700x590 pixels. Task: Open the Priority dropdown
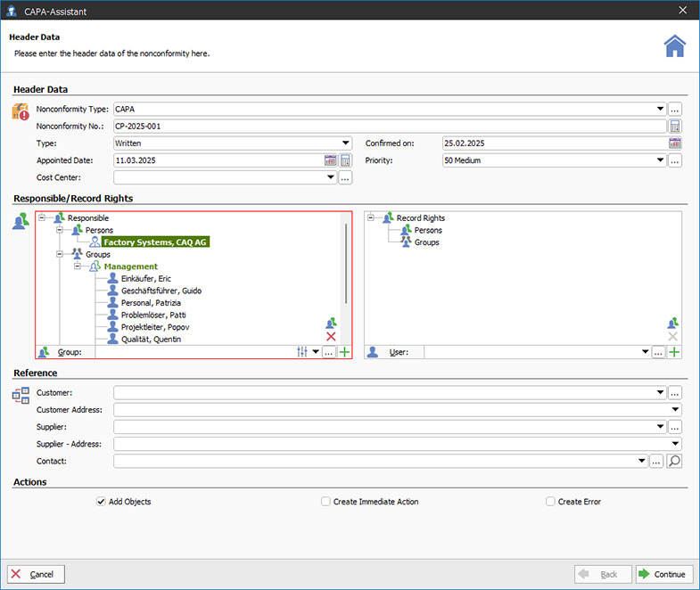click(660, 160)
